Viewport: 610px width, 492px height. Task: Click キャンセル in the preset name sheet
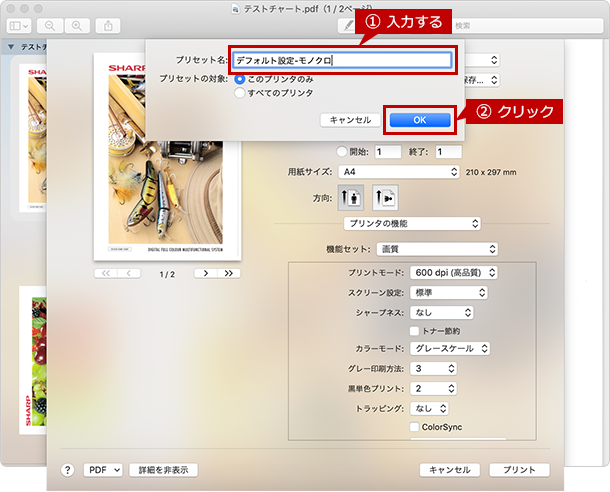pyautogui.click(x=350, y=120)
